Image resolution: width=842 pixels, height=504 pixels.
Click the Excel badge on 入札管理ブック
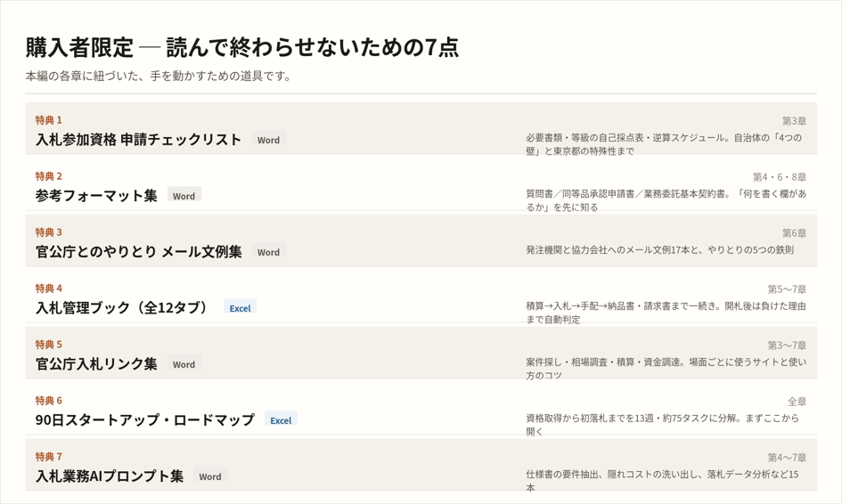click(x=240, y=307)
